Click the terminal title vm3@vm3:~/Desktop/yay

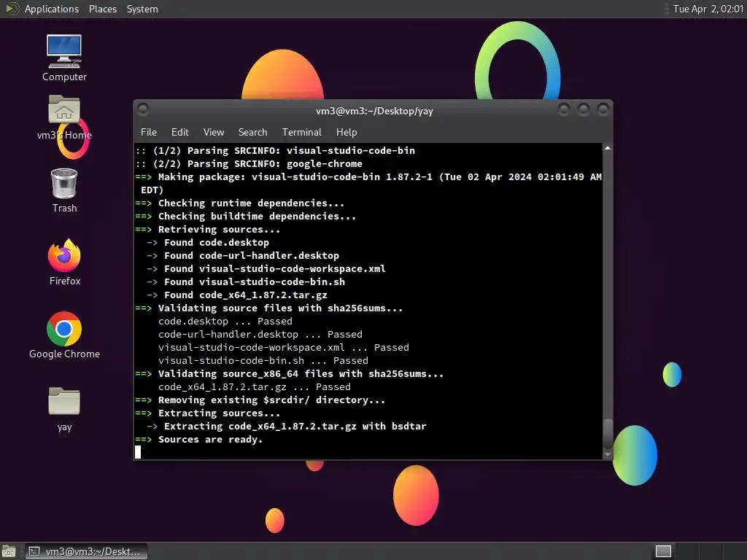[374, 111]
